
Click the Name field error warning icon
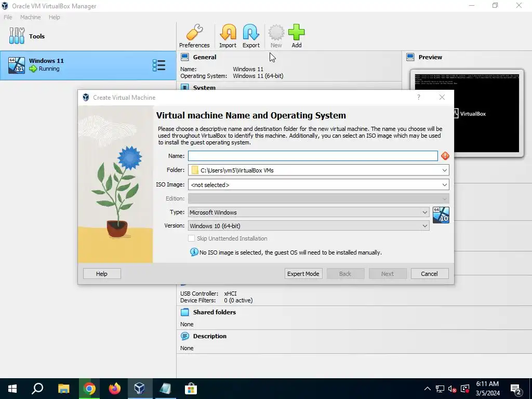[445, 156]
